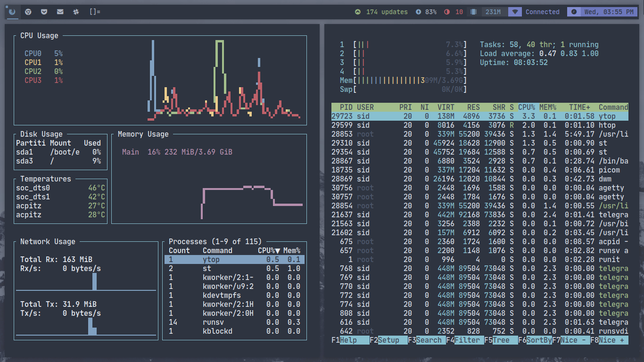Toggle sort direction on the CPU% column

pos(528,107)
